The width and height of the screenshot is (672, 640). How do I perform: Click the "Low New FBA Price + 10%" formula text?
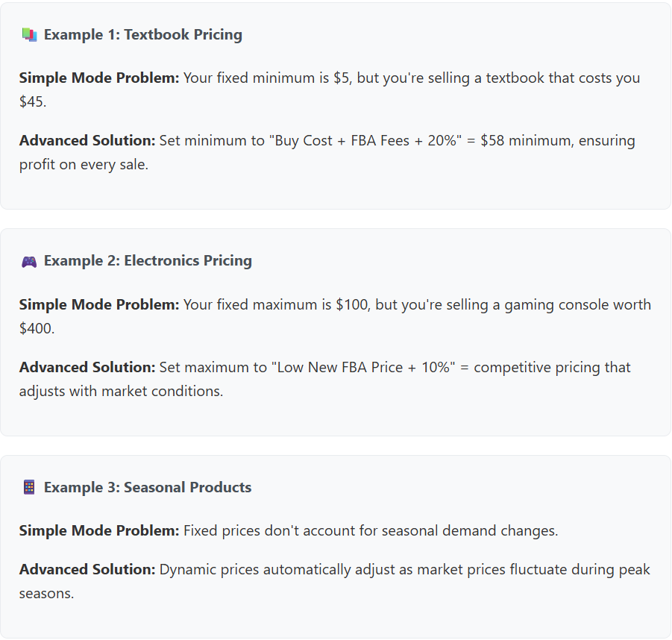[363, 368]
